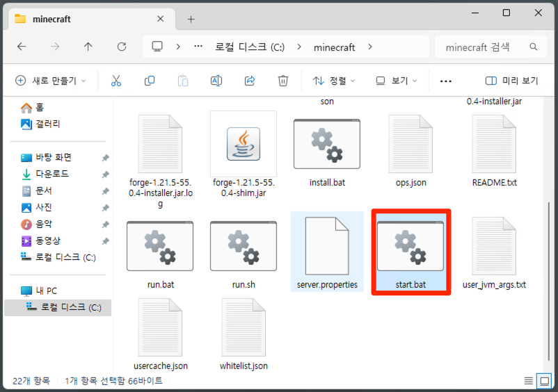Click the vertical scrollbar of file list
This screenshot has height=392, width=558.
click(x=548, y=281)
